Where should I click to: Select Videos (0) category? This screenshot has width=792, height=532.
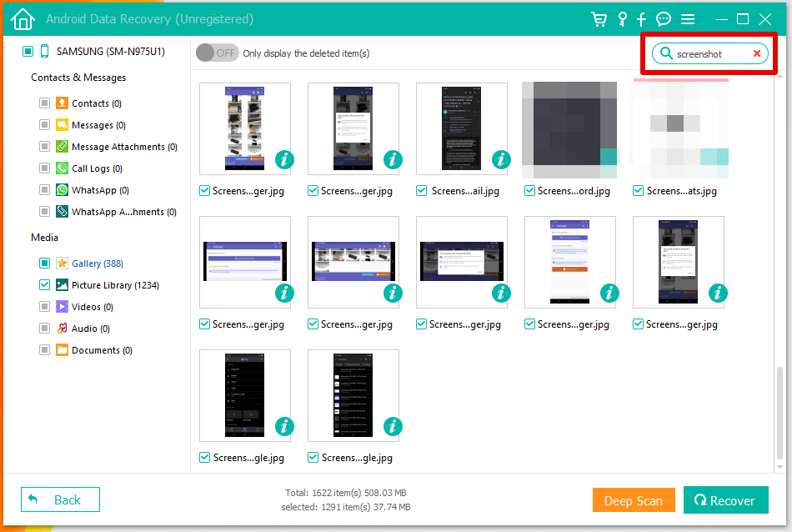point(92,307)
